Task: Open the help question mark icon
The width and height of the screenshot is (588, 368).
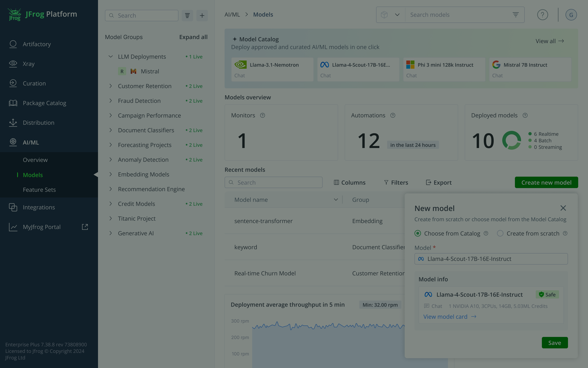Action: pyautogui.click(x=542, y=15)
